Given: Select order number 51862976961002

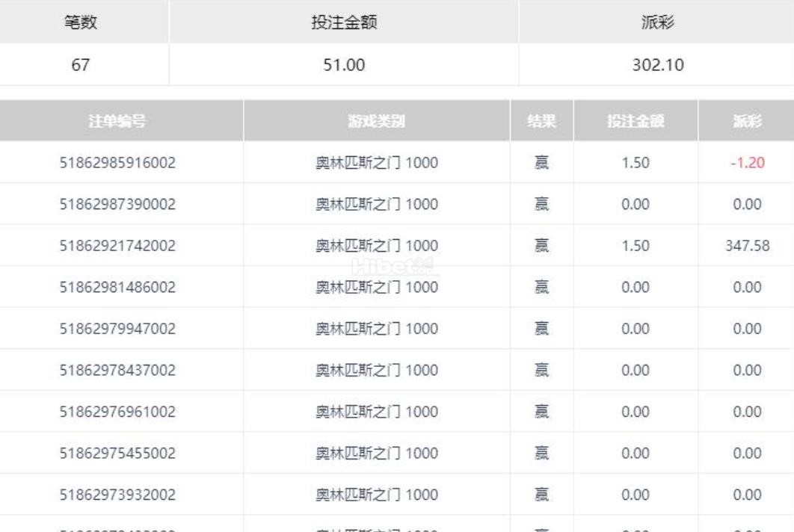Looking at the screenshot, I should pyautogui.click(x=117, y=412).
